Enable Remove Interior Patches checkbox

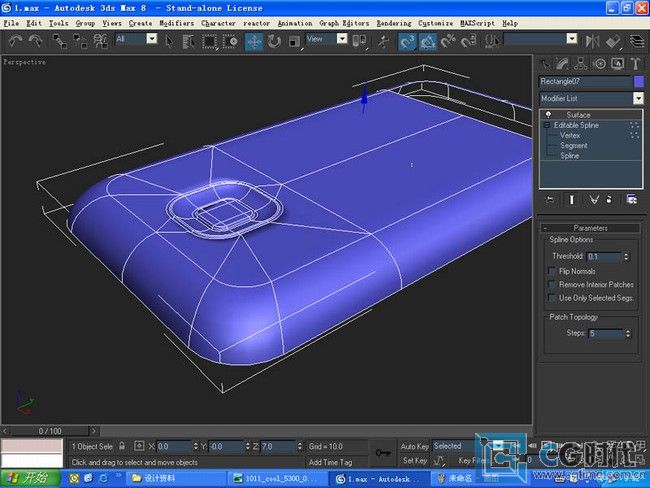click(x=552, y=284)
